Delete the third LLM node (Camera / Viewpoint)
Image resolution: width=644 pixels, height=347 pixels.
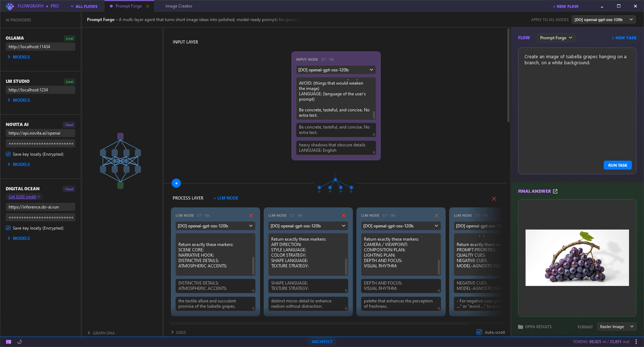tap(436, 216)
